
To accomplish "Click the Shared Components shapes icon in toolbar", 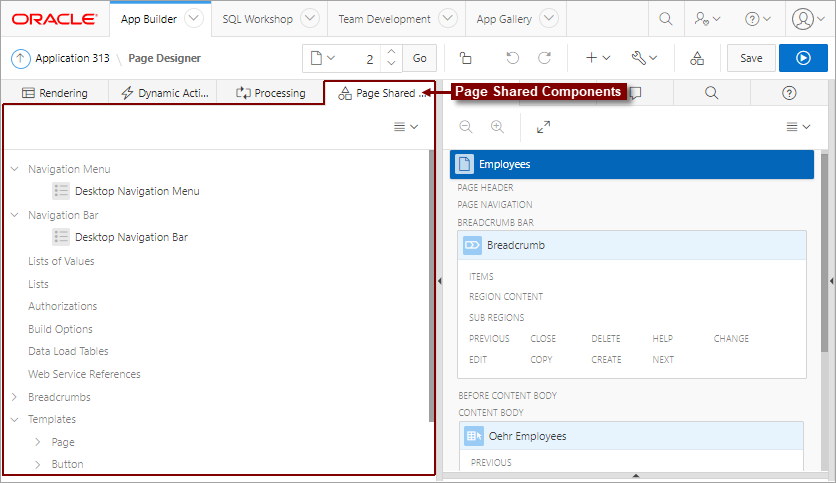I will (697, 58).
